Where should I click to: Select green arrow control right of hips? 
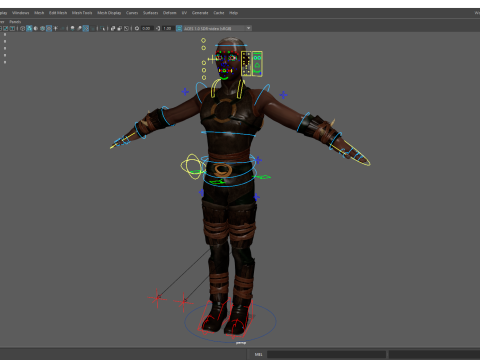262,177
